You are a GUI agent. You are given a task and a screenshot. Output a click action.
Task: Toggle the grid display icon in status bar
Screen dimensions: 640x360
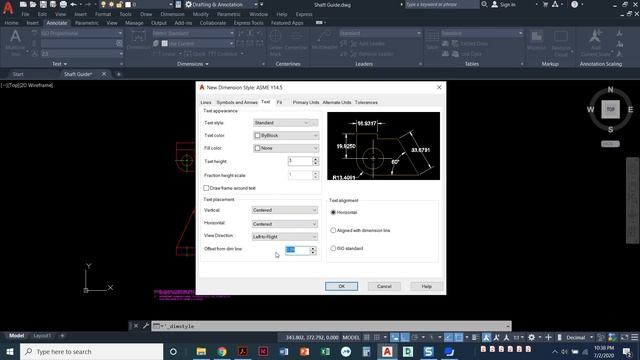point(367,337)
